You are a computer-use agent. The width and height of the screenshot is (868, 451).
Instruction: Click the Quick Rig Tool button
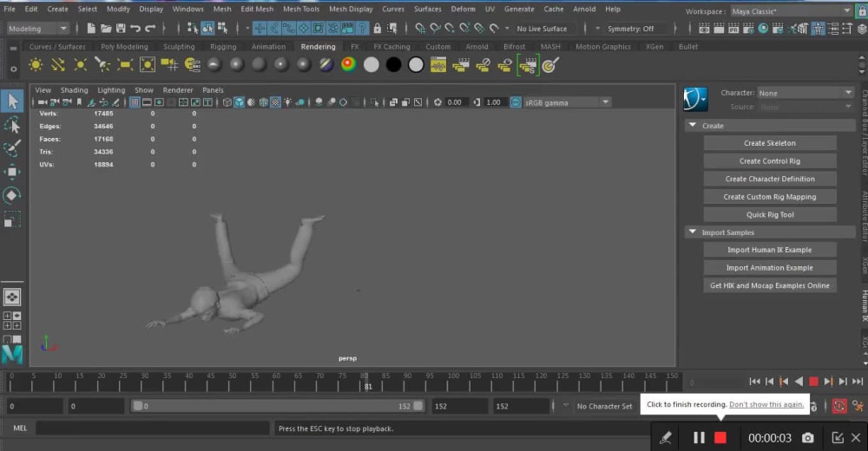[x=770, y=215]
